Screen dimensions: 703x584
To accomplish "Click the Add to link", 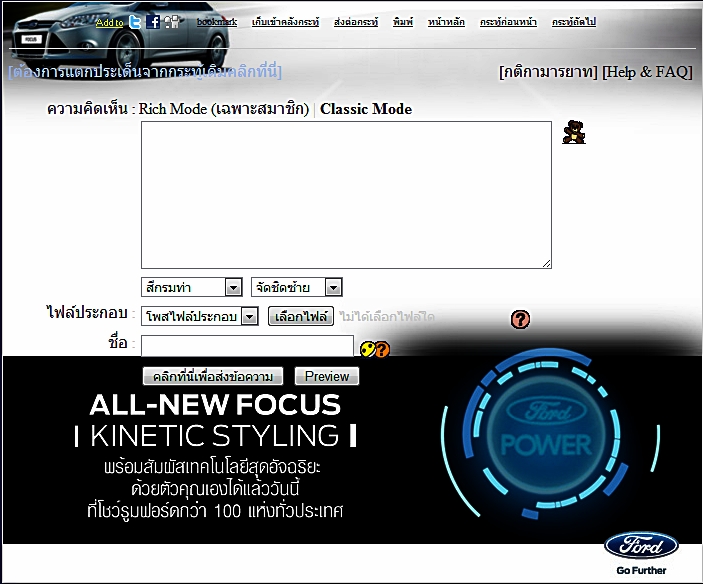I will coord(109,22).
